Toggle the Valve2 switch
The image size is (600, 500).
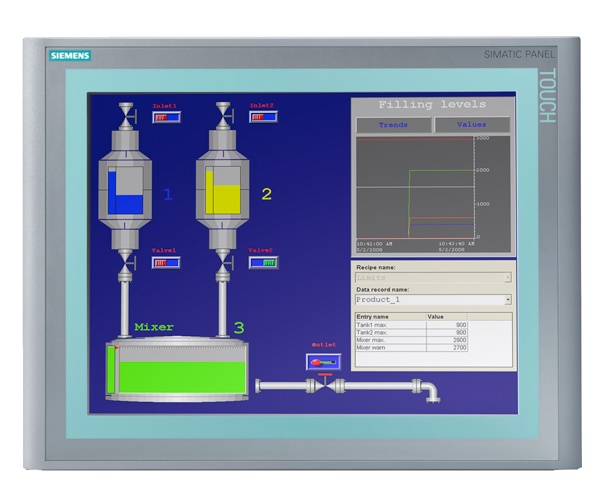[x=264, y=262]
